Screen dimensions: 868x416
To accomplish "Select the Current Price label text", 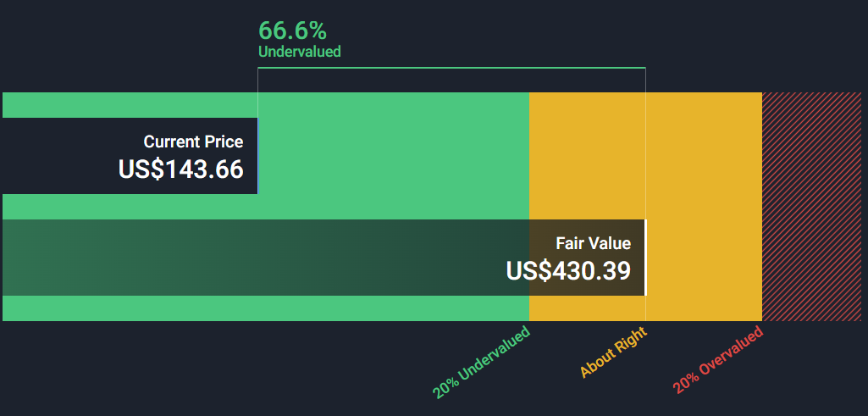I will (x=193, y=141).
